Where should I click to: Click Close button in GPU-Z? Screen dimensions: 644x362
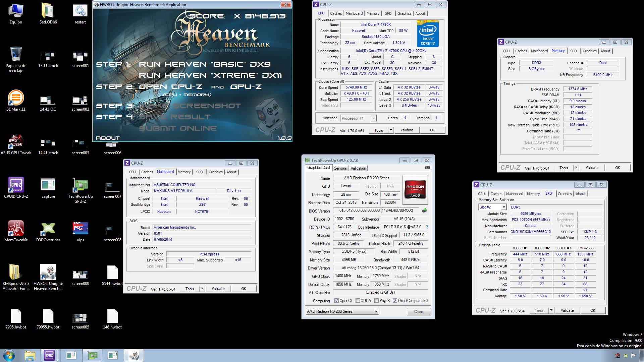tap(419, 312)
